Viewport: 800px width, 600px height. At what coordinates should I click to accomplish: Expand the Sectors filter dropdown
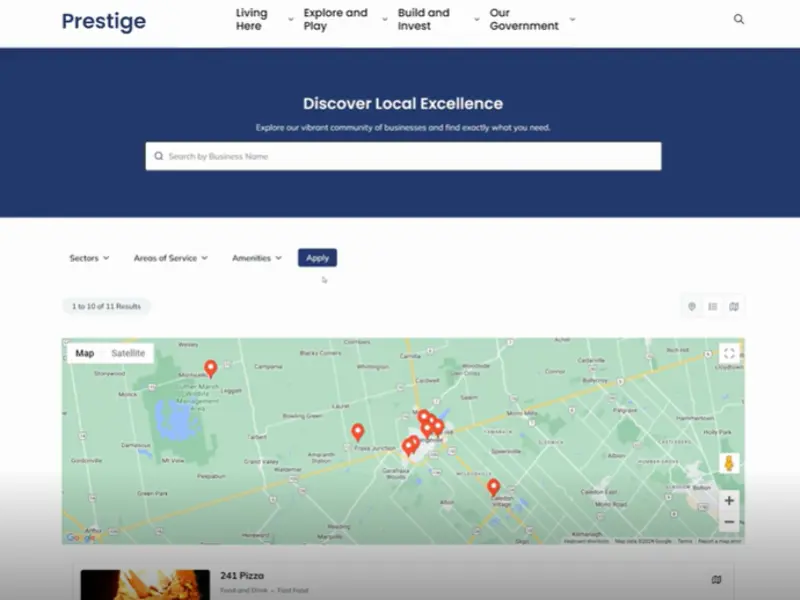[x=89, y=258]
